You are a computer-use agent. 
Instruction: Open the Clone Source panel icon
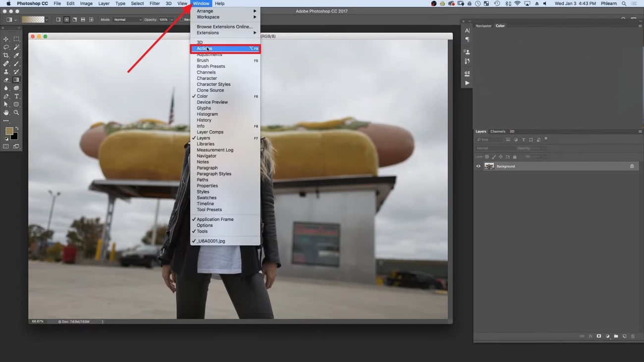pos(467,52)
